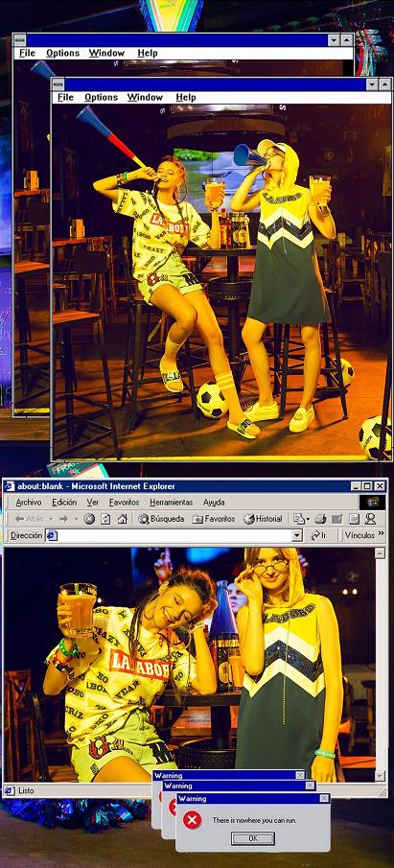
Task: Click the IE vertical scrollbar up arrow
Action: point(380,552)
